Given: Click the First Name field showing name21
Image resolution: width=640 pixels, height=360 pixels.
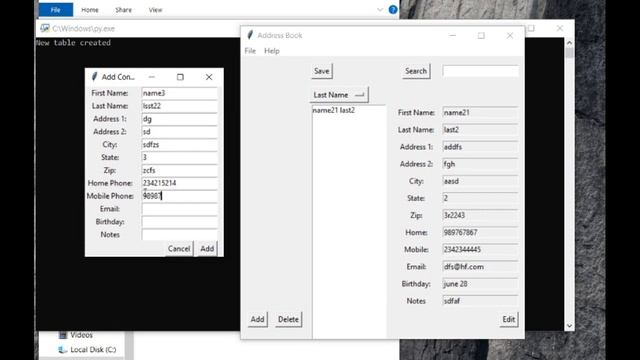Looking at the screenshot, I should tap(480, 113).
